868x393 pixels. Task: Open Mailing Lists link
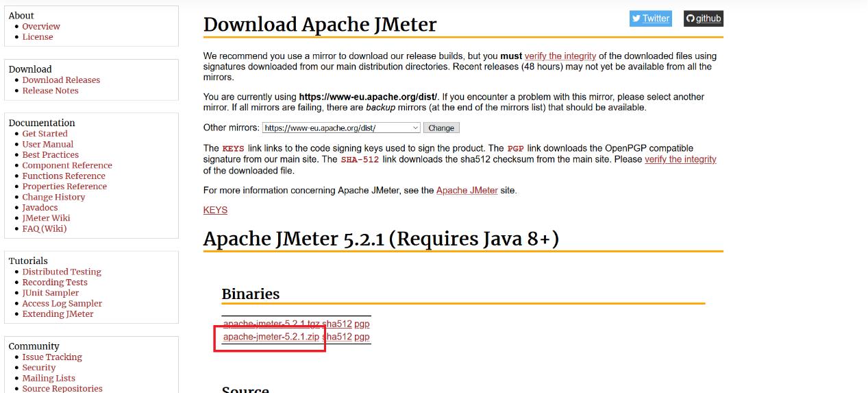(49, 378)
